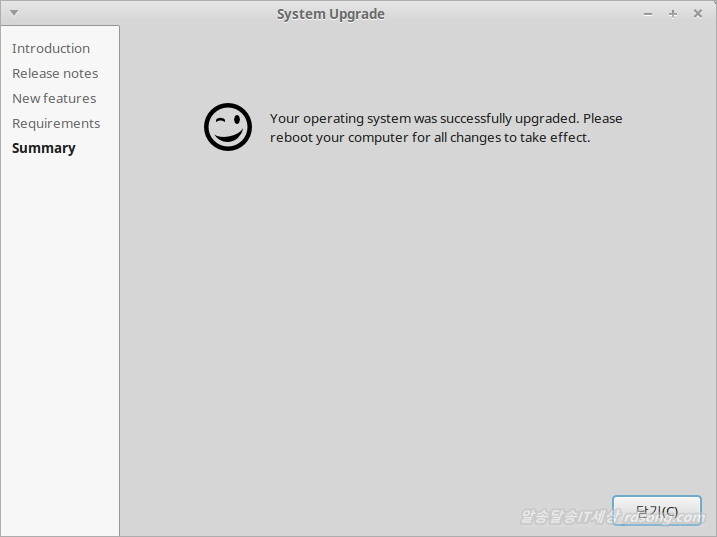Click the System Upgrade title text
The width and height of the screenshot is (717, 537).
330,14
